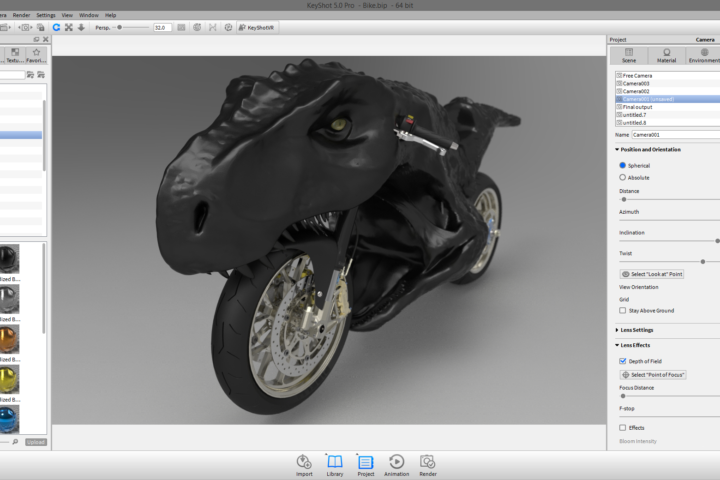Select Free Camera in camera list
The height and width of the screenshot is (480, 720).
(668, 76)
